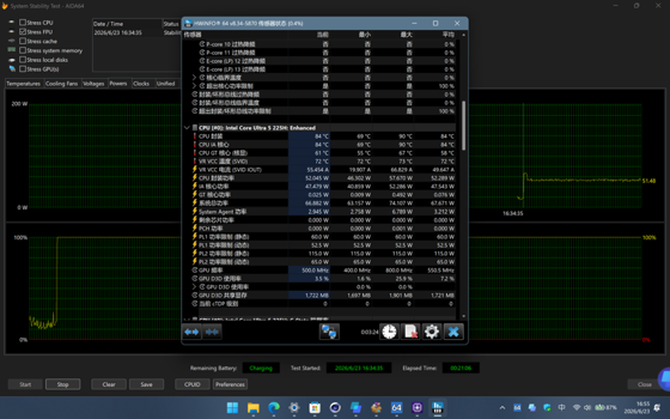
Task: Expand 核心临界温度 row
Action: 194,78
